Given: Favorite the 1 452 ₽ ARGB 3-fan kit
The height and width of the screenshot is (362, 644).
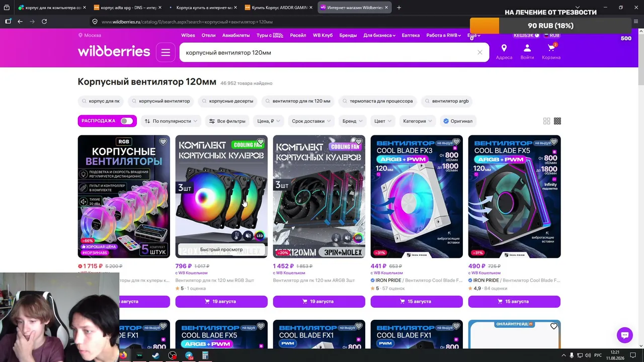Looking at the screenshot, I should point(358,142).
